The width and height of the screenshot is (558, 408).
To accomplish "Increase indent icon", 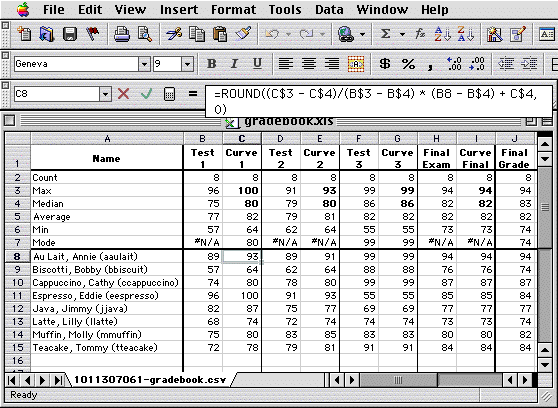I will [529, 64].
